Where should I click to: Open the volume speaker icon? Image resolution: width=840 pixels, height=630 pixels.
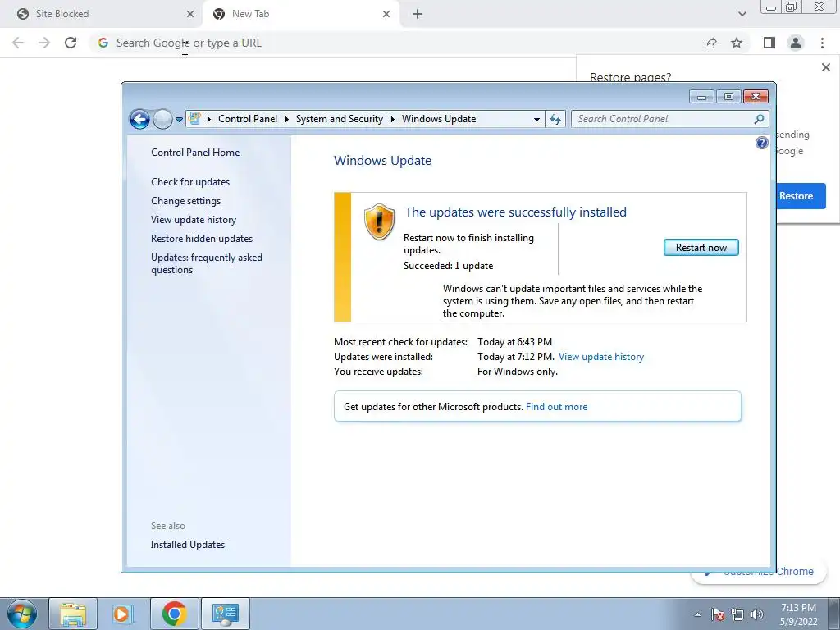tap(756, 614)
